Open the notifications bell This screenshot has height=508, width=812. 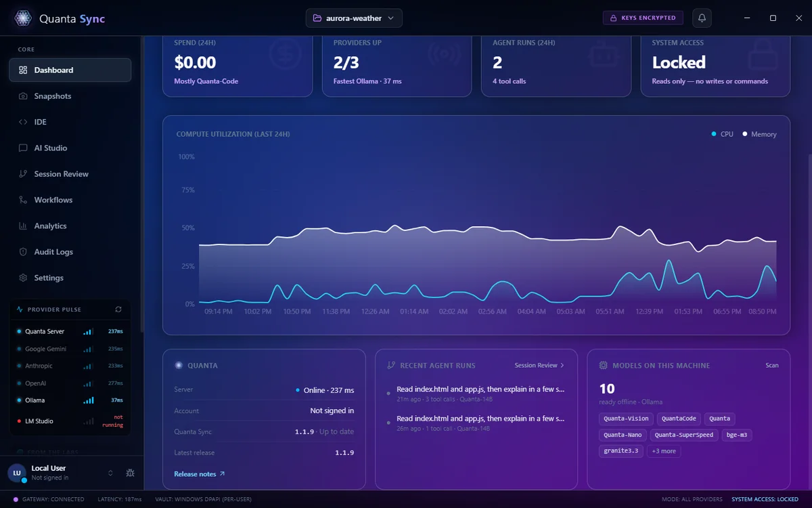702,18
